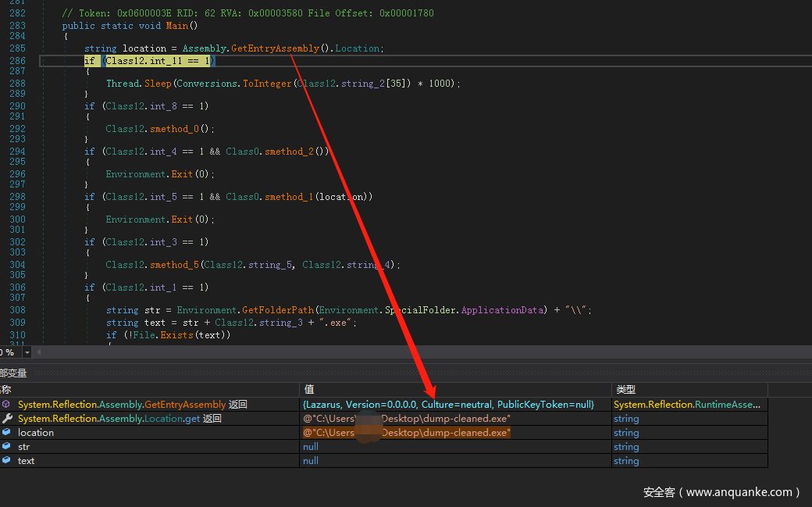Select the text variable row name

pos(26,460)
